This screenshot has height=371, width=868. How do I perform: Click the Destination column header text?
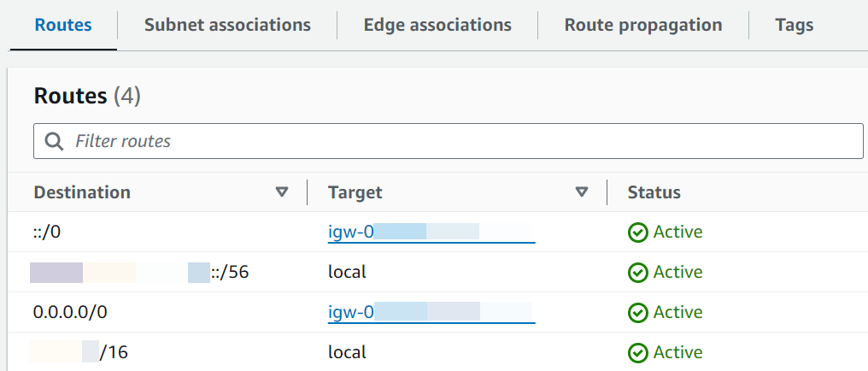pos(82,192)
